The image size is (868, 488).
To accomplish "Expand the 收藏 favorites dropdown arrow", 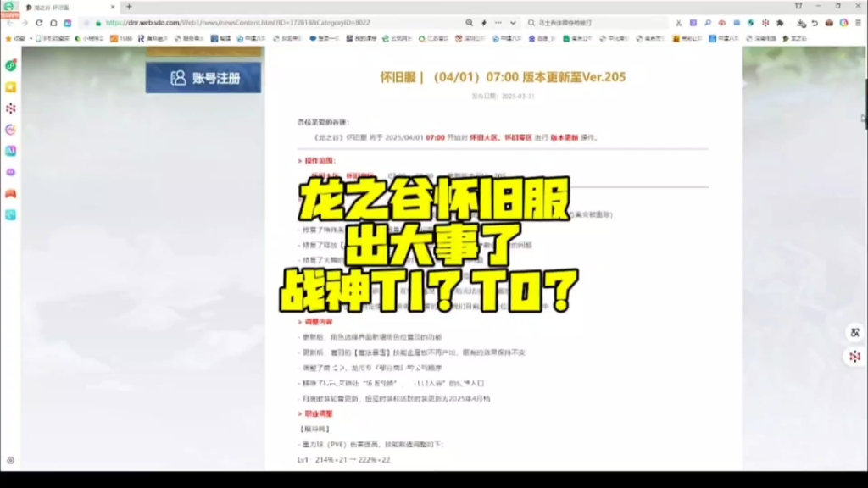I will [x=31, y=39].
